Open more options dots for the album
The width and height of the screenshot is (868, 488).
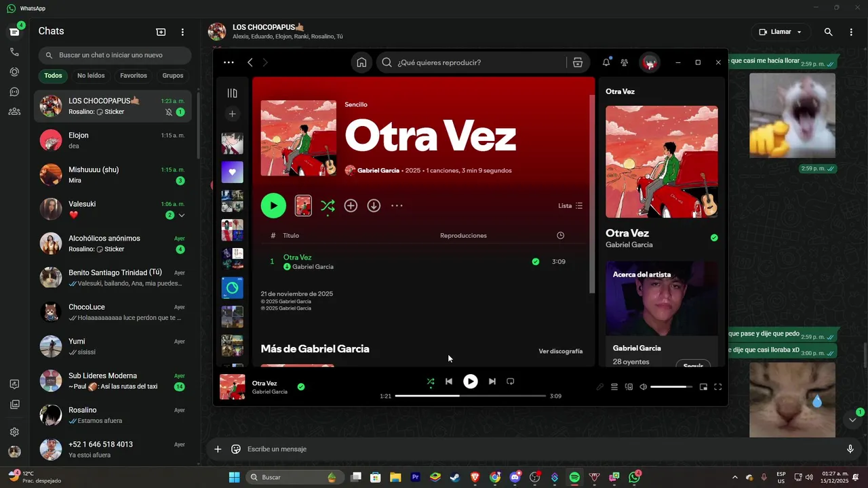click(x=397, y=205)
